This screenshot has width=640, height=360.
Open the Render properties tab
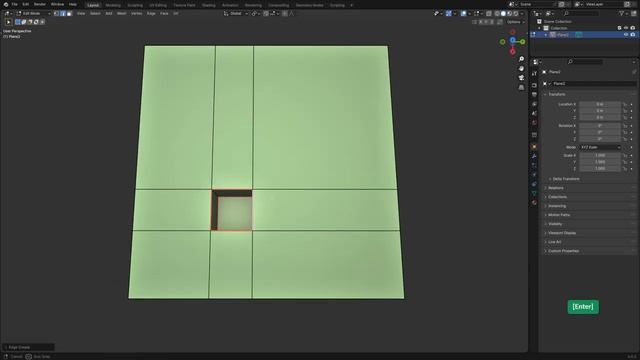(534, 85)
